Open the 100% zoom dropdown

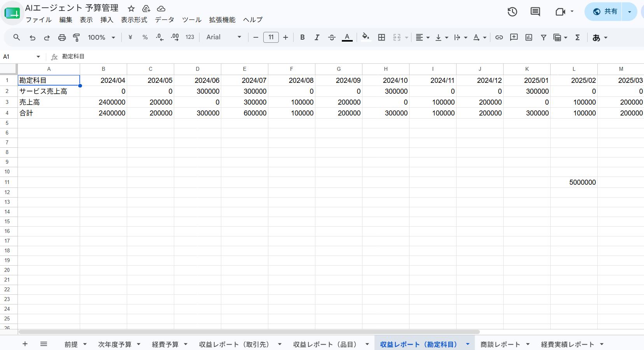coord(101,37)
